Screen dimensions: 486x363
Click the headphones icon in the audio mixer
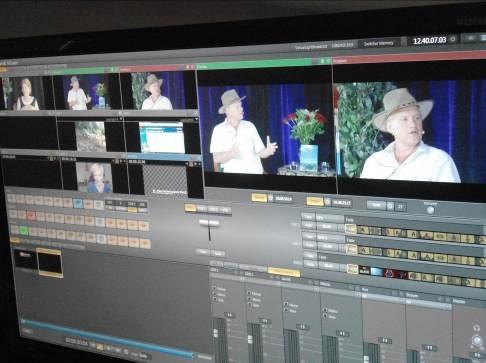476,328
